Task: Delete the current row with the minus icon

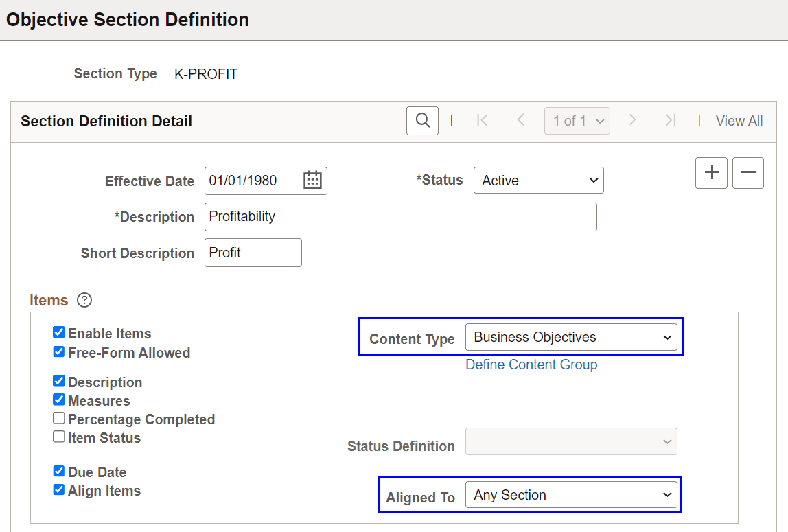Action: pyautogui.click(x=748, y=173)
